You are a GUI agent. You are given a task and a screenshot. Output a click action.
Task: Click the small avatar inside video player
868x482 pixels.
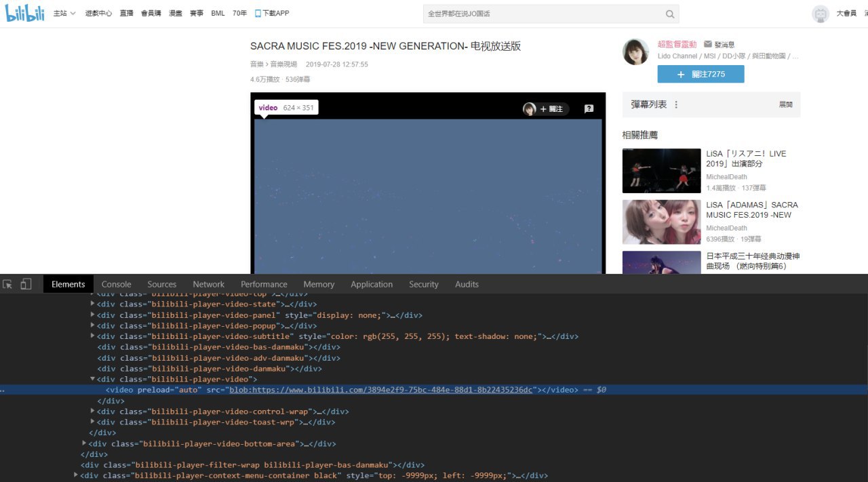(530, 109)
